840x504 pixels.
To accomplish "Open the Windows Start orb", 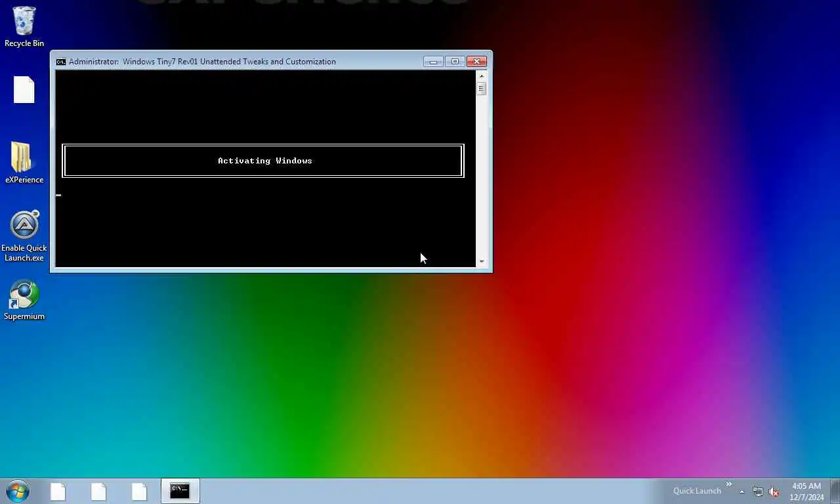I will 17,491.
